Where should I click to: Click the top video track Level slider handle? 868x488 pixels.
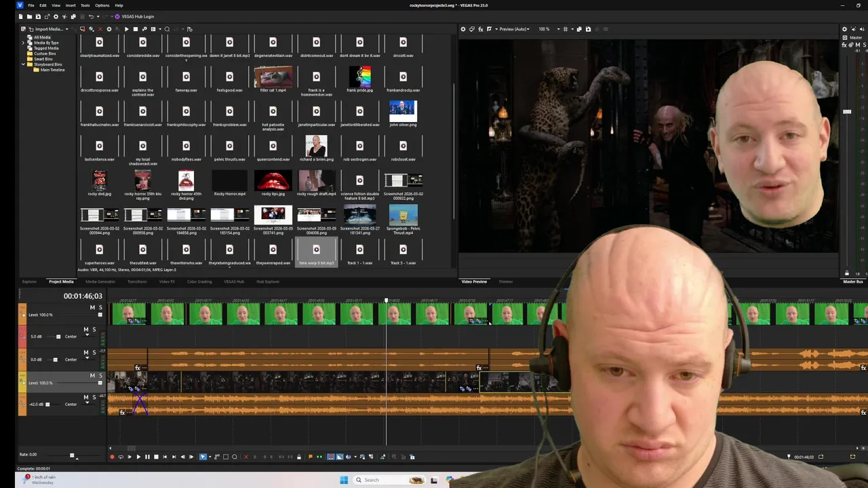click(x=100, y=315)
